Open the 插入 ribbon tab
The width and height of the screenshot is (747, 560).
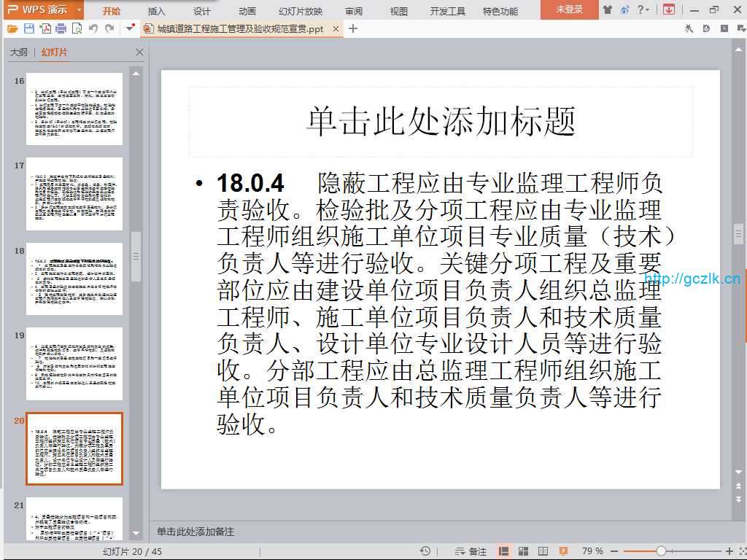pyautogui.click(x=156, y=11)
